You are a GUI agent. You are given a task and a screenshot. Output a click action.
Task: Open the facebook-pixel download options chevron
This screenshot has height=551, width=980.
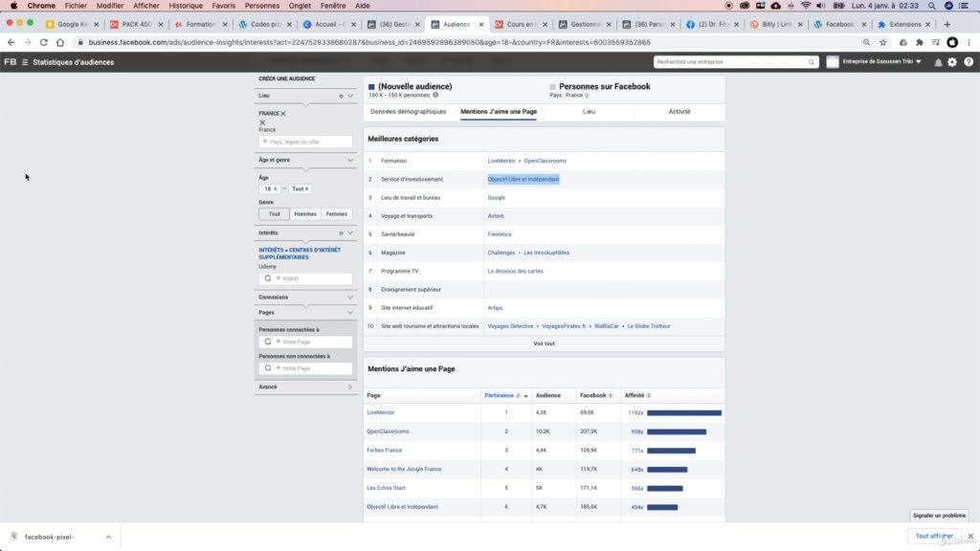click(108, 537)
